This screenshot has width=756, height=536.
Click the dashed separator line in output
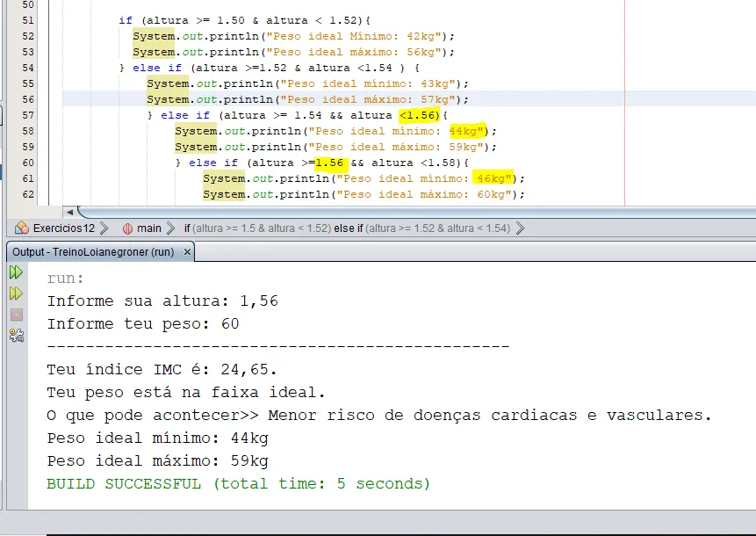click(278, 346)
